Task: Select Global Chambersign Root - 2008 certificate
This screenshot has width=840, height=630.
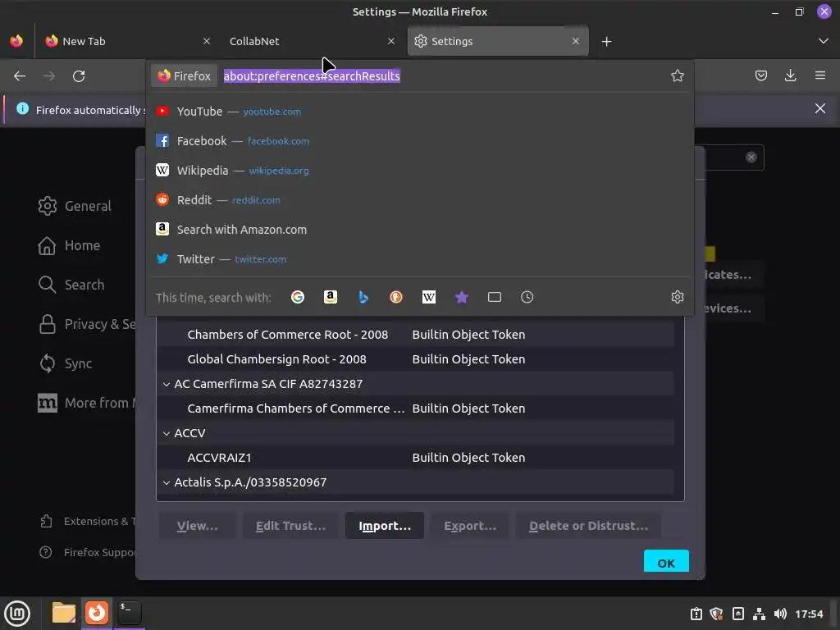Action: pyautogui.click(x=415, y=359)
